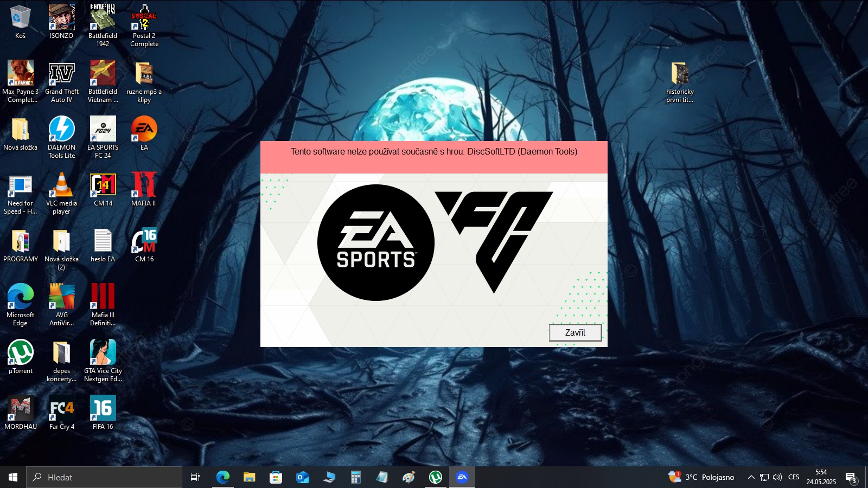Select the Microsoft Edge desktop shortcut
This screenshot has height=488, width=868.
tap(20, 305)
